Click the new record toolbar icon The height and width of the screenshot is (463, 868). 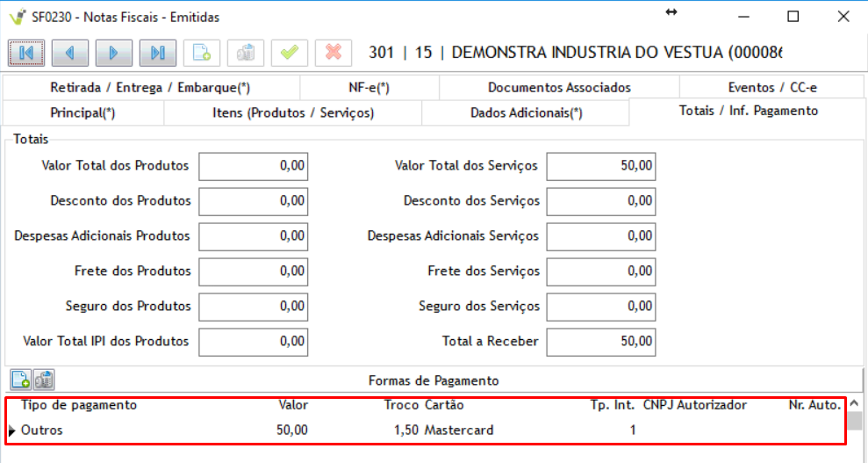(x=202, y=53)
